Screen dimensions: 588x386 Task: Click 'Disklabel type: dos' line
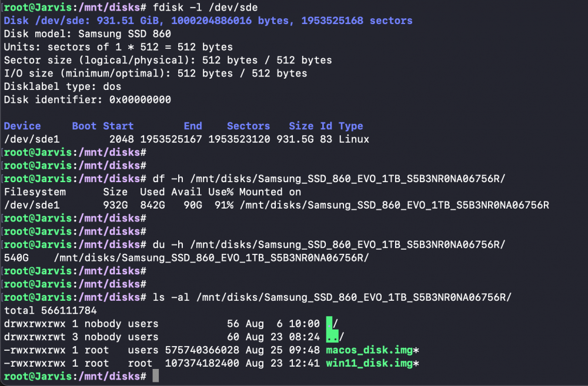(x=63, y=86)
